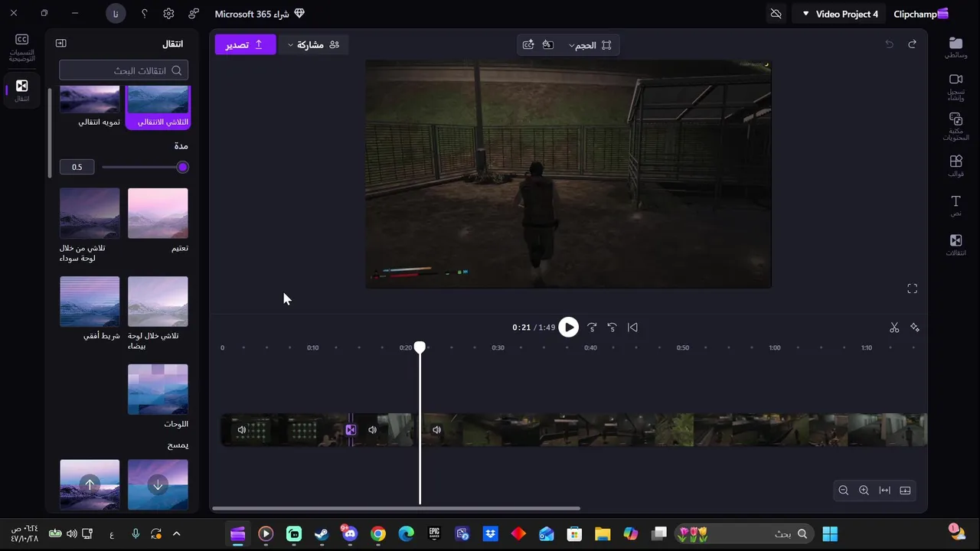This screenshot has width=980, height=551.
Task: Undo the last action
Action: click(889, 44)
